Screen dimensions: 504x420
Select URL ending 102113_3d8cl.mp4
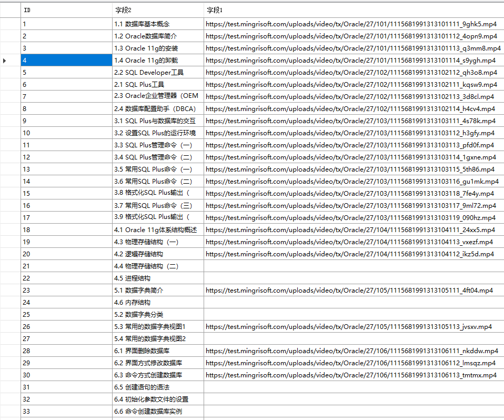(354, 97)
